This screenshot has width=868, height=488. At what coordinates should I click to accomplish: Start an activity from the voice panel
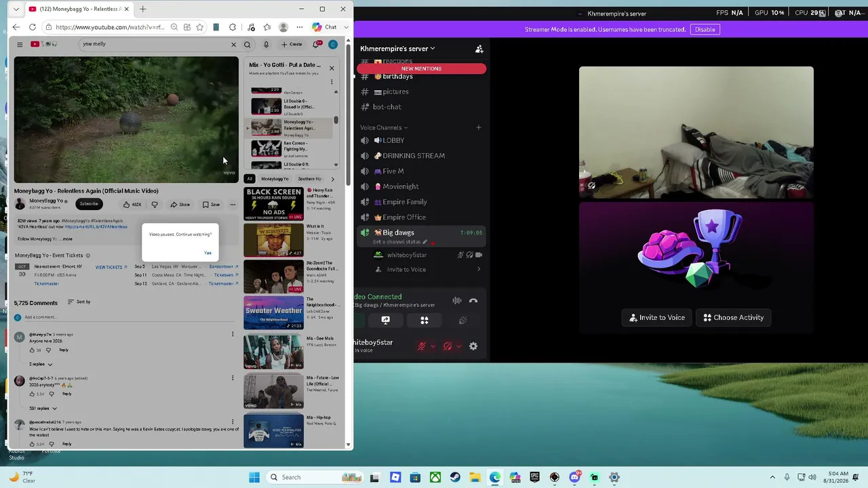coord(425,321)
